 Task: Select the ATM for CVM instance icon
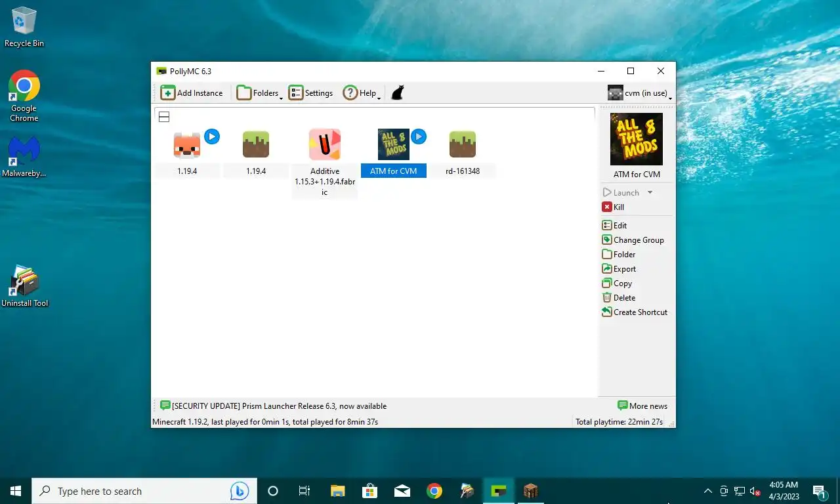[x=394, y=144]
